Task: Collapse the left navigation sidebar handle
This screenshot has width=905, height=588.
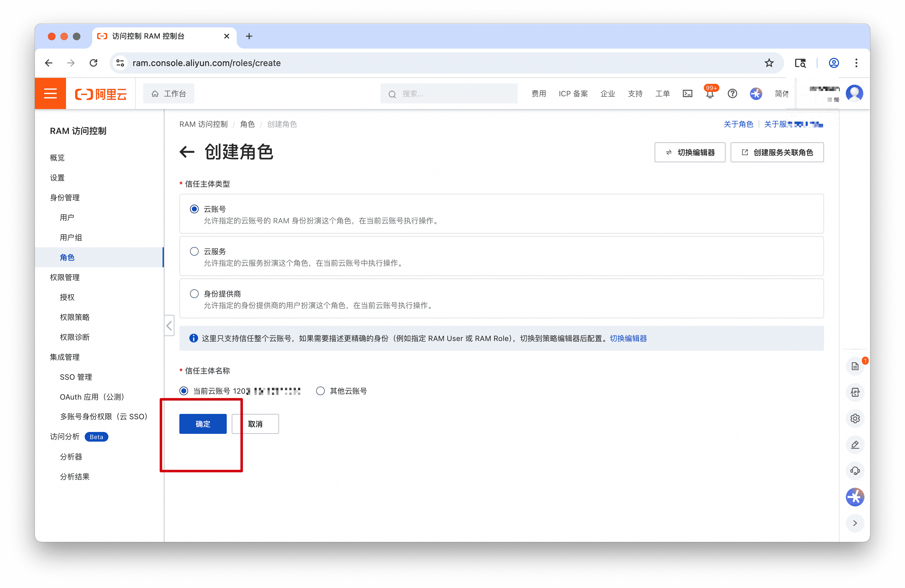Action: [x=169, y=326]
